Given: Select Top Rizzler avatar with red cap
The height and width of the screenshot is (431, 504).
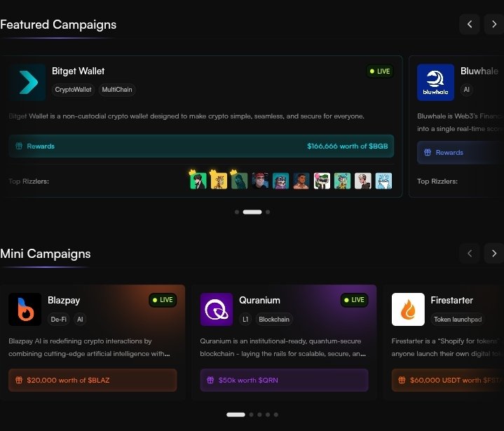Looking at the screenshot, I should coord(260,181).
